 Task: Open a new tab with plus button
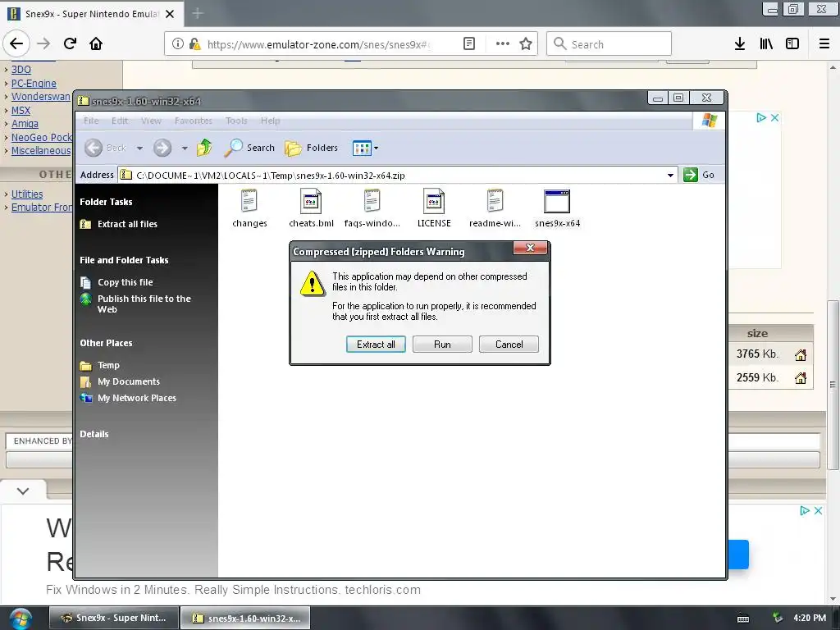[x=197, y=13]
